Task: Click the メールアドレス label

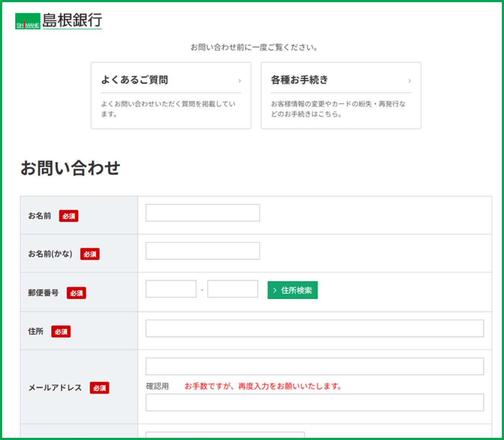Action: 55,387
